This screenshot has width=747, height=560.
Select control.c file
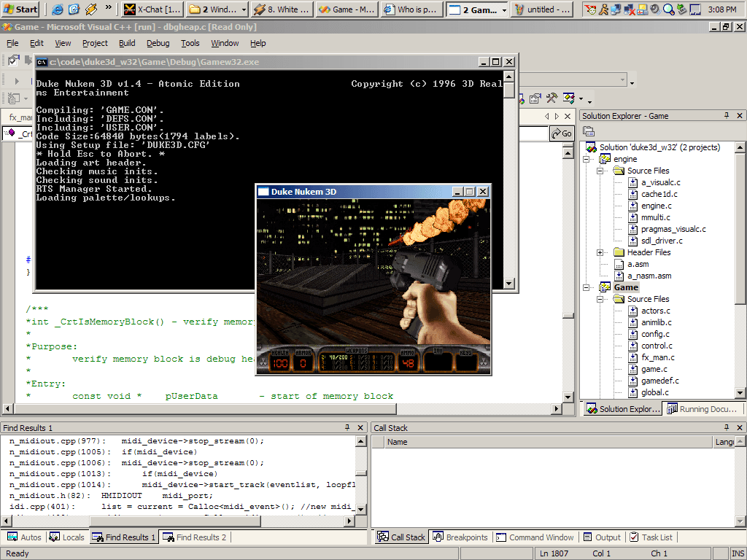pos(657,346)
